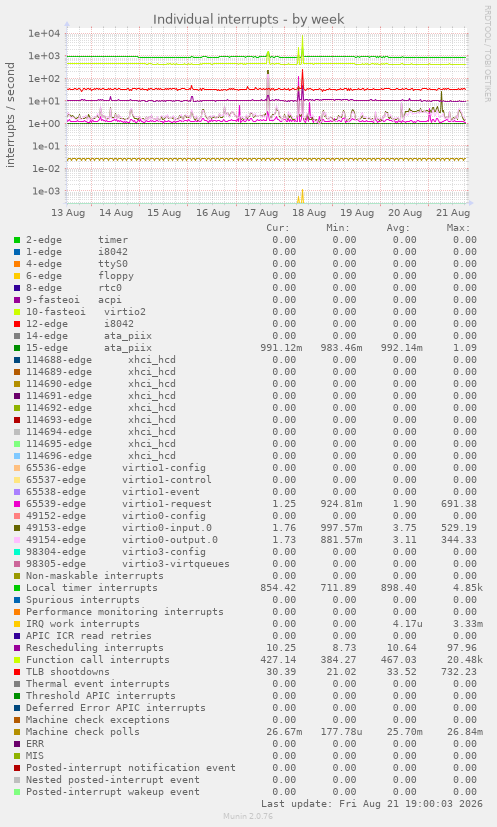This screenshot has width=497, height=827.
Task: Click the green 2-edge timer color swatch
Action: pos(17,240)
